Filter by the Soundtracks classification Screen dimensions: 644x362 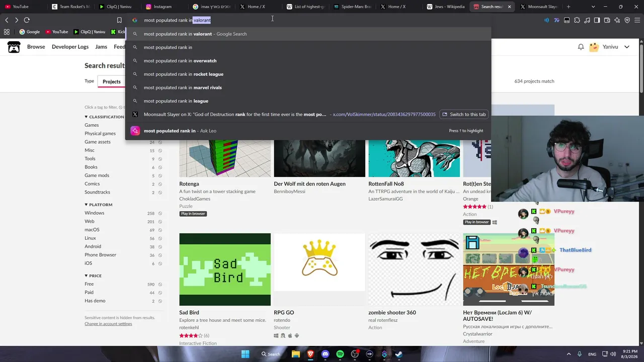97,192
